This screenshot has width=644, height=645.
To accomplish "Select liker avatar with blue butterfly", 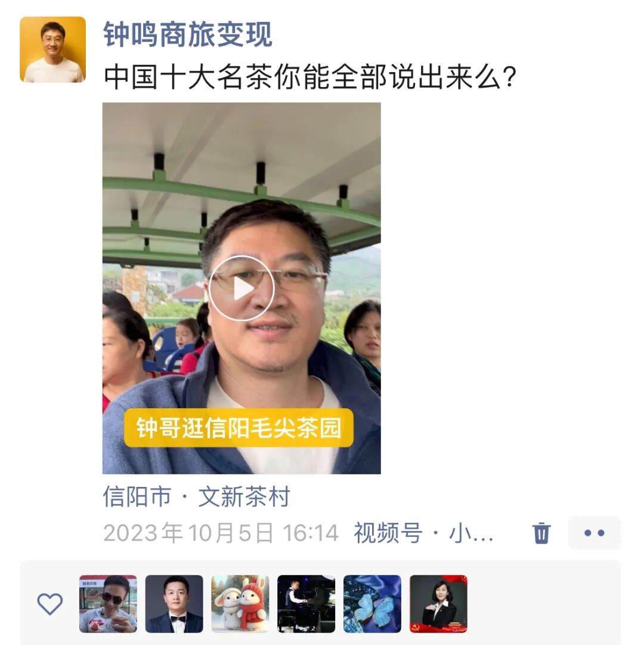I will (x=372, y=603).
